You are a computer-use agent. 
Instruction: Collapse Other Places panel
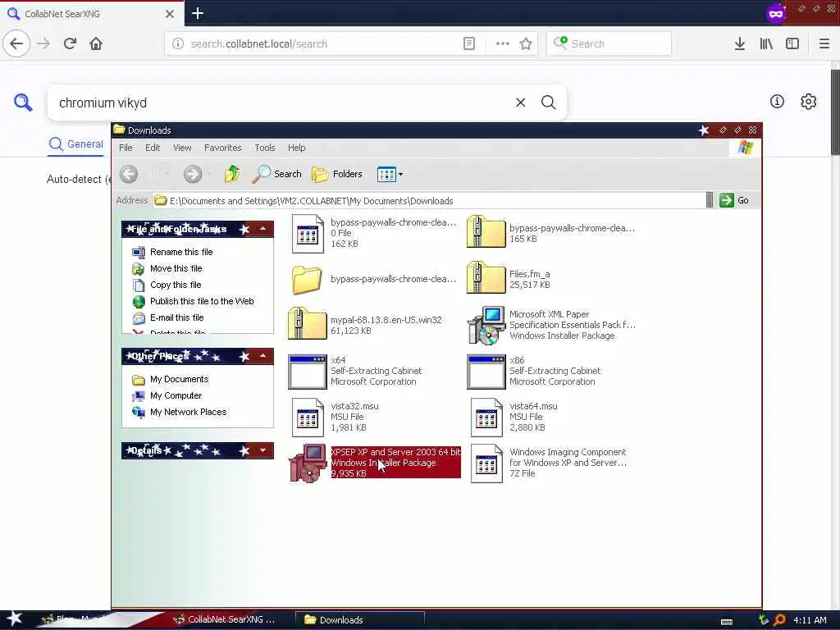[262, 356]
